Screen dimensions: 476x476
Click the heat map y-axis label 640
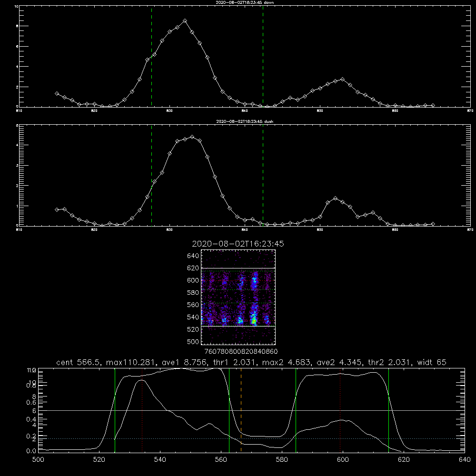[x=193, y=256]
